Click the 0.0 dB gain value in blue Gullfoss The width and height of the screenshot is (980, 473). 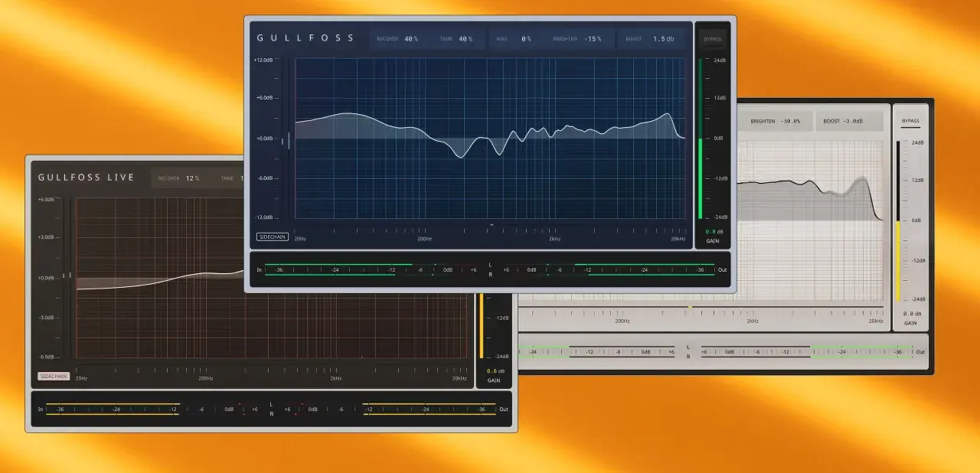click(713, 231)
